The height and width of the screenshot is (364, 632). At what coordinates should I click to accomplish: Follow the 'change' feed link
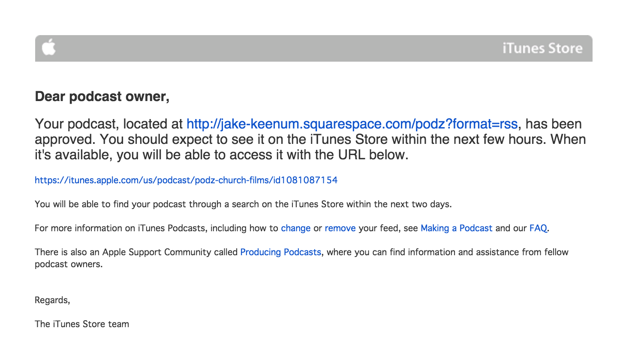tap(295, 228)
